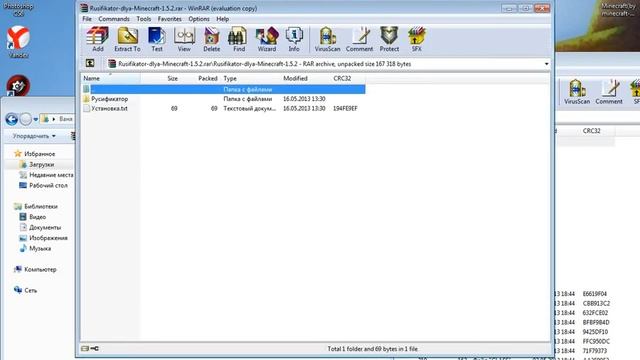Show archive Info
640x360 pixels.
click(x=294, y=39)
